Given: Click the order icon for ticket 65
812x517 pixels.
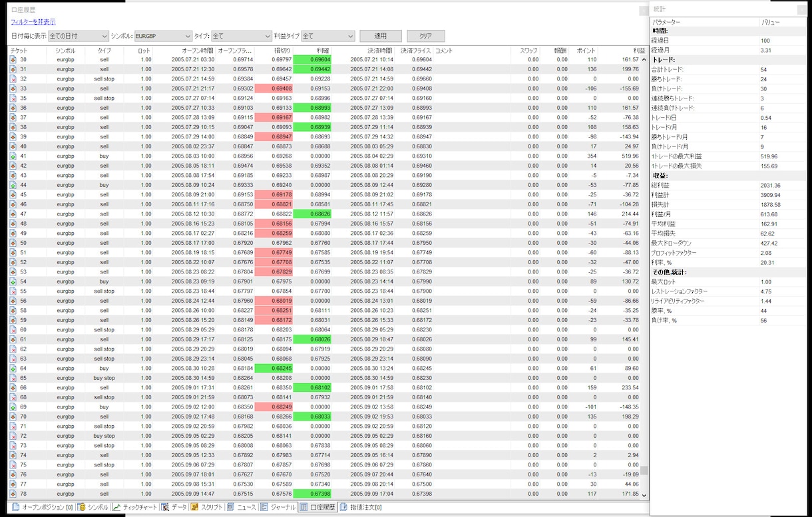Looking at the screenshot, I should (13, 378).
